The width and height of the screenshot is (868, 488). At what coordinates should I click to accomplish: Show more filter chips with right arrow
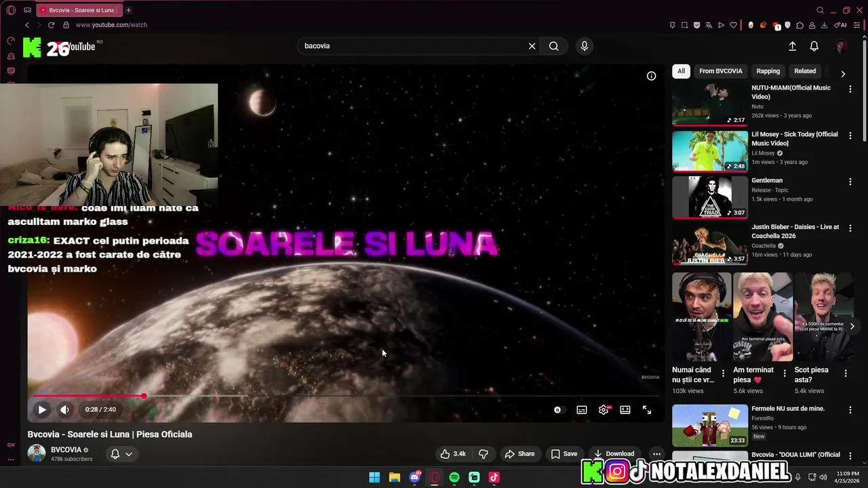pos(843,74)
